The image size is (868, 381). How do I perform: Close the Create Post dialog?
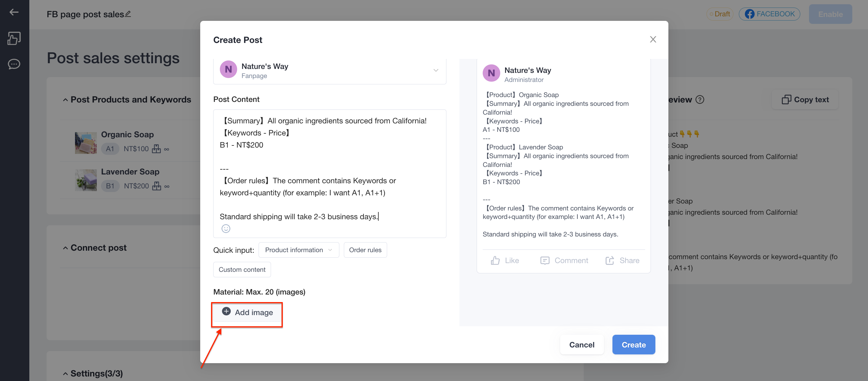click(x=653, y=39)
